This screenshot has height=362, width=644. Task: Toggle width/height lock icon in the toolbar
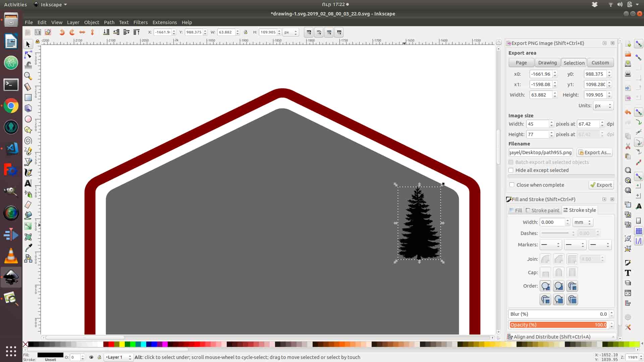coord(246,32)
